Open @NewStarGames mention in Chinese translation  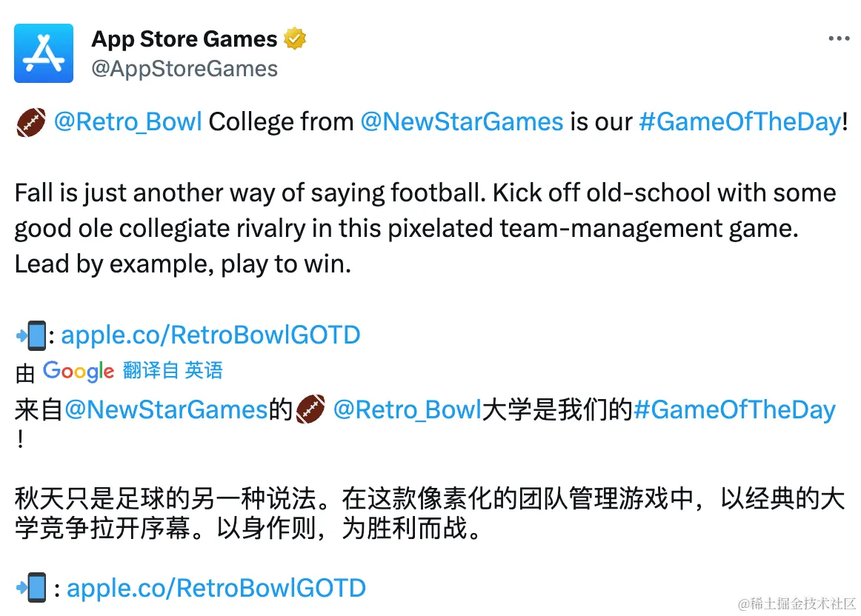166,409
